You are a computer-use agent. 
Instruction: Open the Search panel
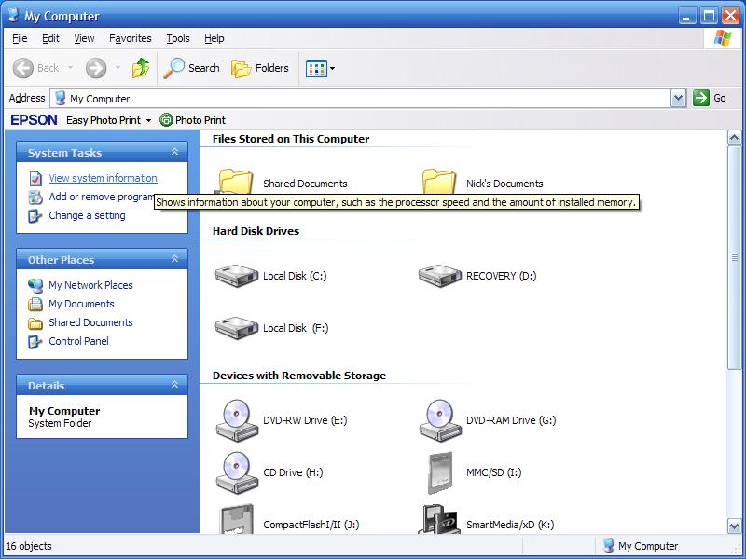(191, 67)
